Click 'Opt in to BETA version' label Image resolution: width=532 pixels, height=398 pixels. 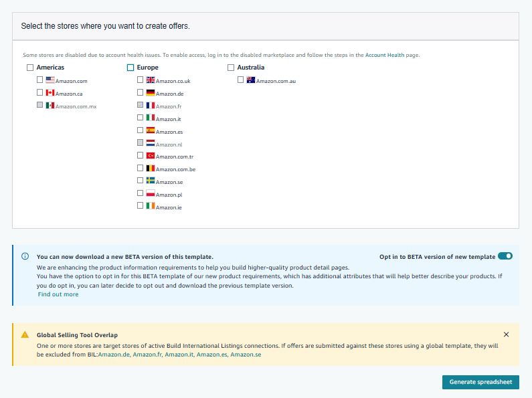click(437, 257)
